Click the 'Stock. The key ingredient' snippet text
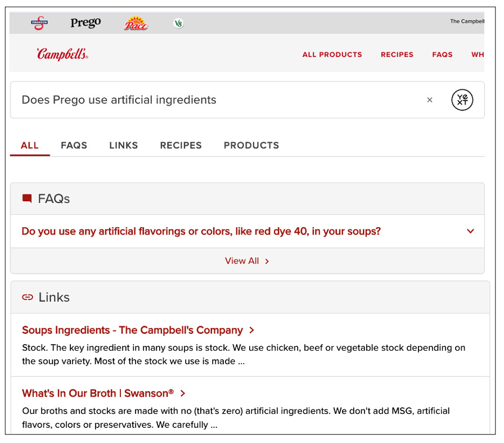The image size is (504, 443). (x=244, y=354)
